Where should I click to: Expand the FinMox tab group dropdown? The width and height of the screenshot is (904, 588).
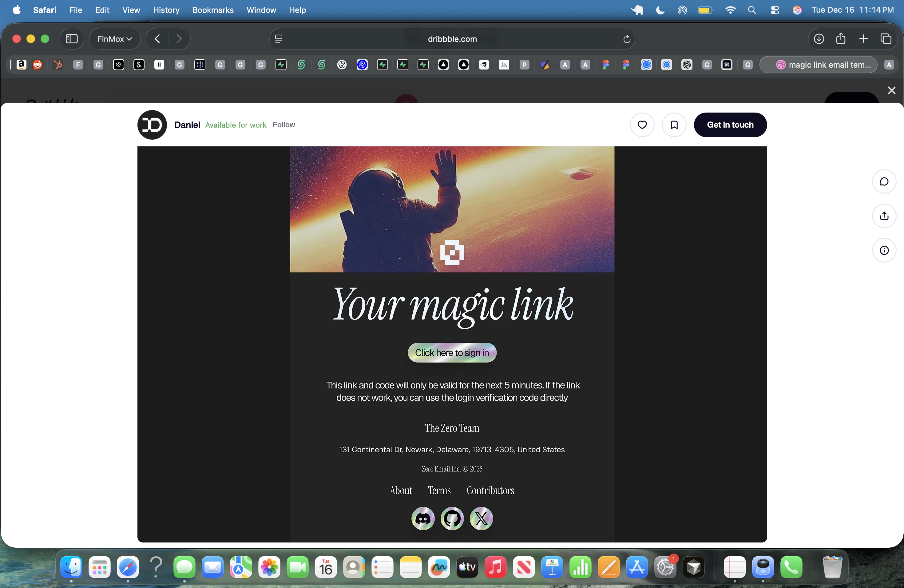(114, 39)
